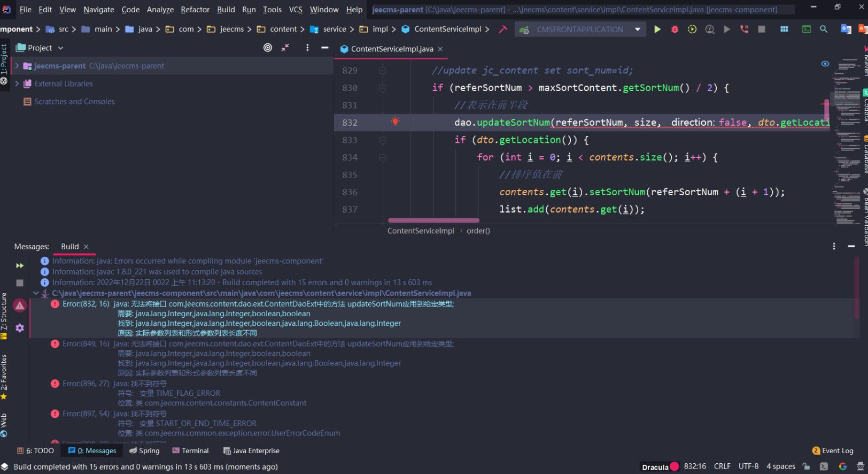Click the Dracula theme pink color indicator
This screenshot has width=868, height=474.
(x=675, y=467)
